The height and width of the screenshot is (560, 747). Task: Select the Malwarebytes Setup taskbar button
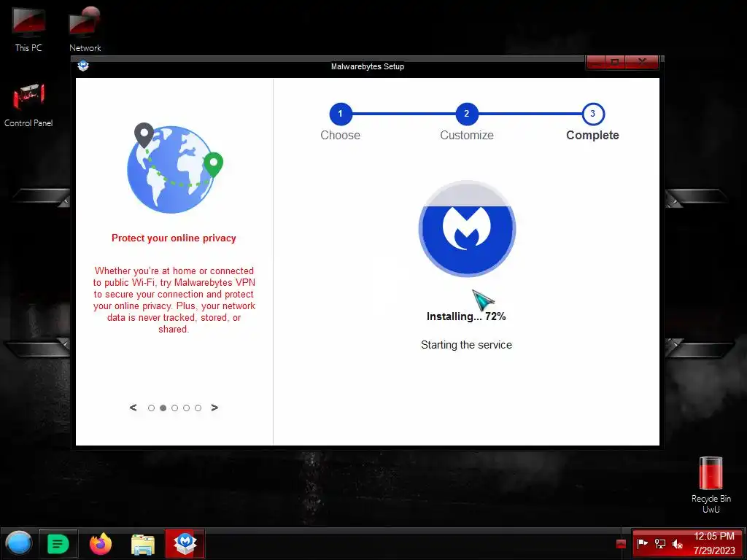185,543
